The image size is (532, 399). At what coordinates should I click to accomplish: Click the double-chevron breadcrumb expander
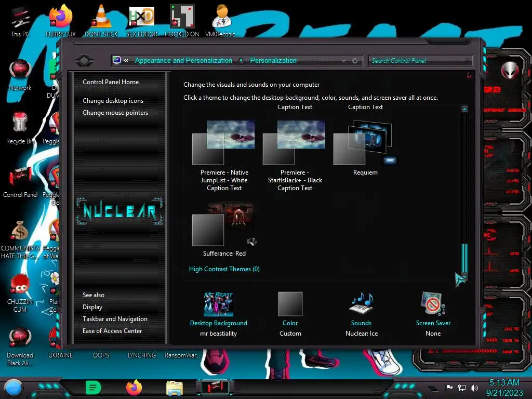click(x=126, y=60)
